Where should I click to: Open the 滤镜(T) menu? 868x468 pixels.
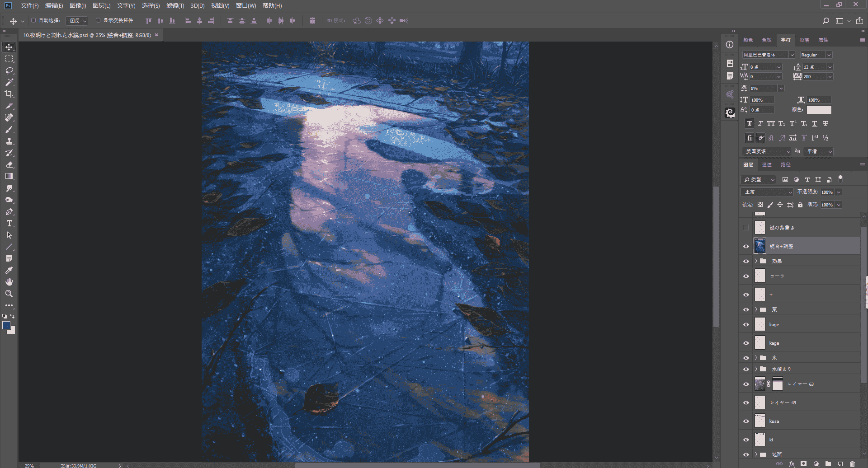(175, 5)
